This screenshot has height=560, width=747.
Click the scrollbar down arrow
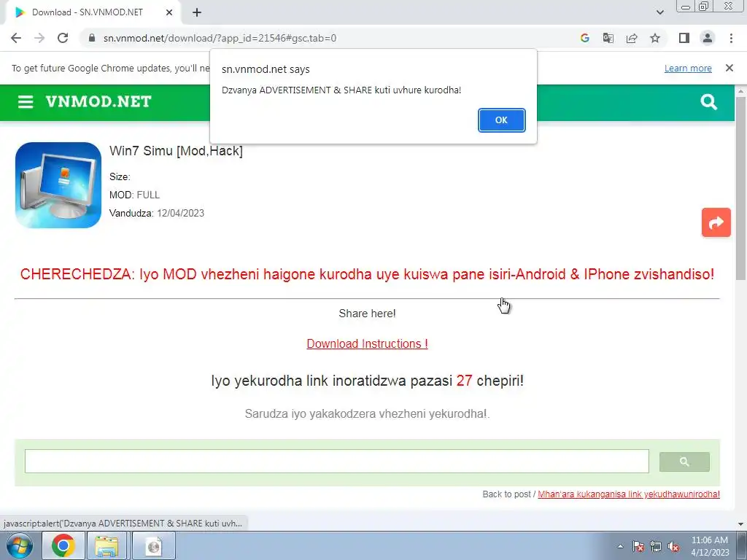coord(741,524)
